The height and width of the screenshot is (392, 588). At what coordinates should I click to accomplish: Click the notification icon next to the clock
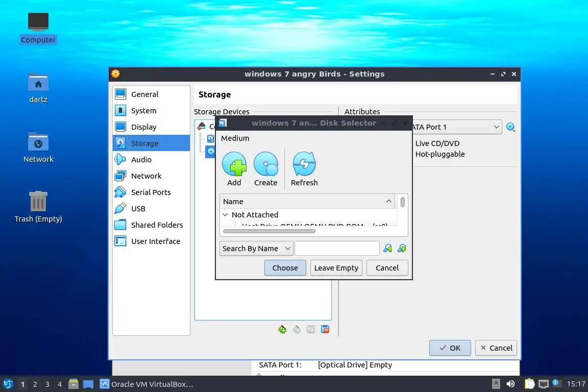tap(556, 383)
